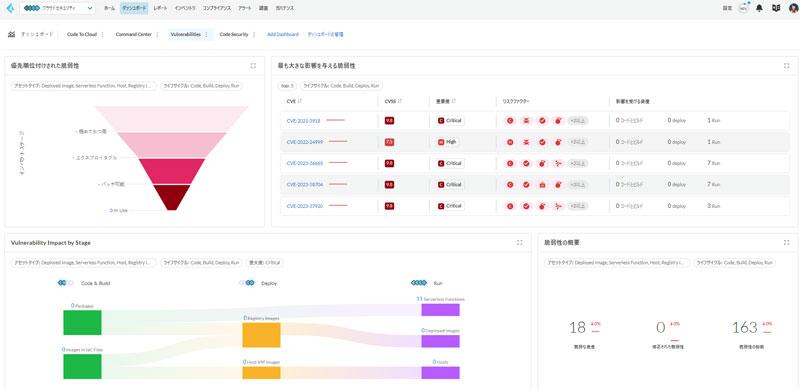Click the Deploy stage icon

pyautogui.click(x=247, y=283)
